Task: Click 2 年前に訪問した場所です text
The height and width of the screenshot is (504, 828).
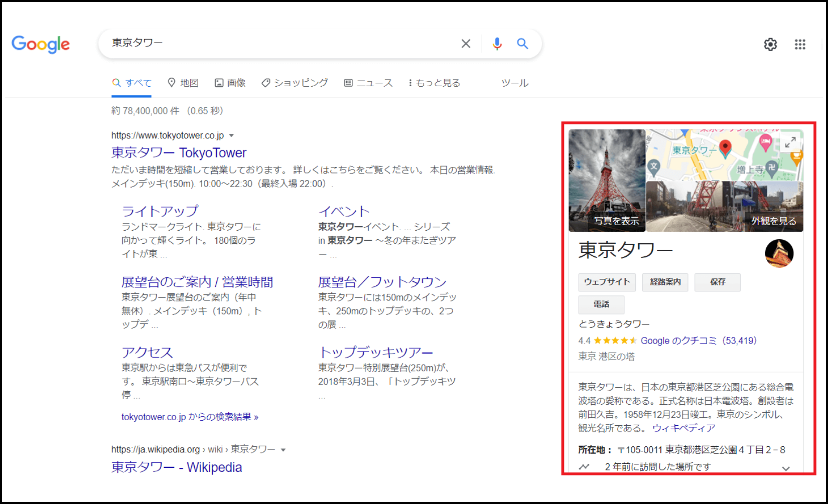Action: (x=658, y=467)
